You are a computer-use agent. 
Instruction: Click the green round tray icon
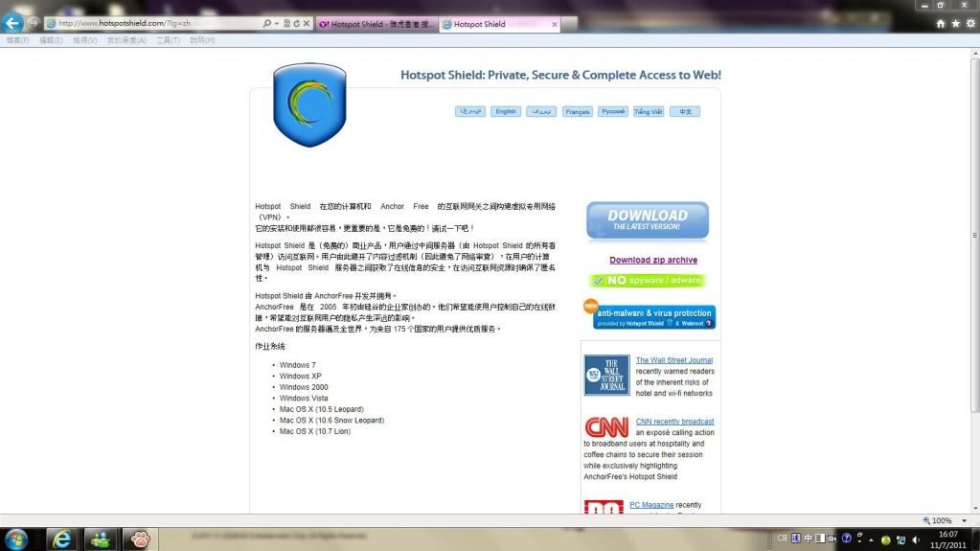[x=885, y=540]
